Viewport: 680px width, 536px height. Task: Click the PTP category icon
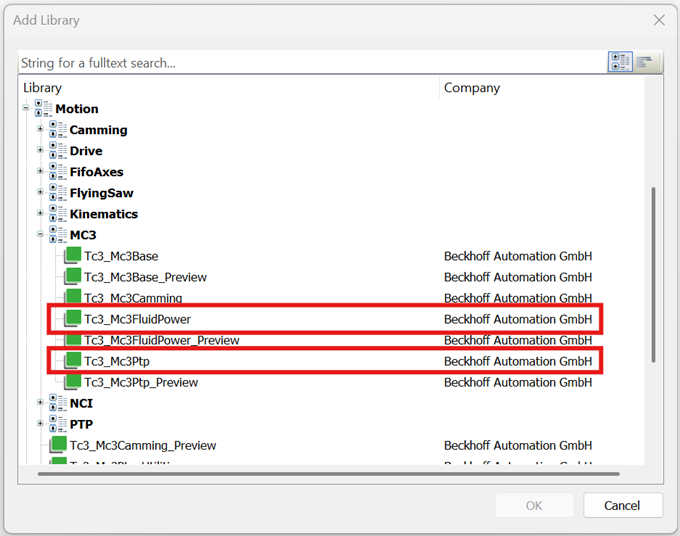point(58,424)
